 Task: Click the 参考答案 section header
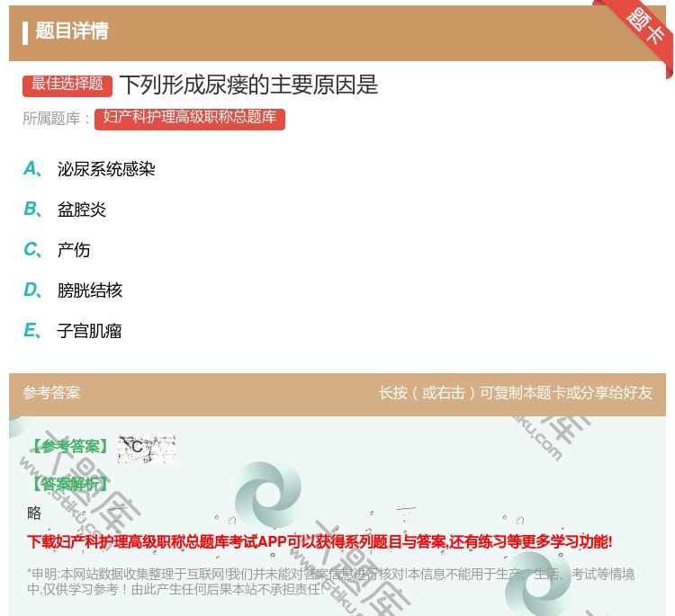pos(51,393)
